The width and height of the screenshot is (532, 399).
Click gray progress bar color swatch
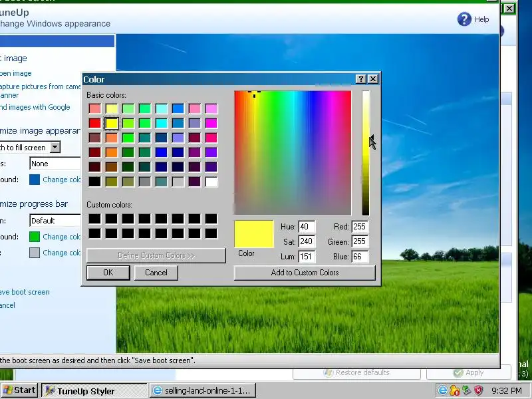(35, 253)
